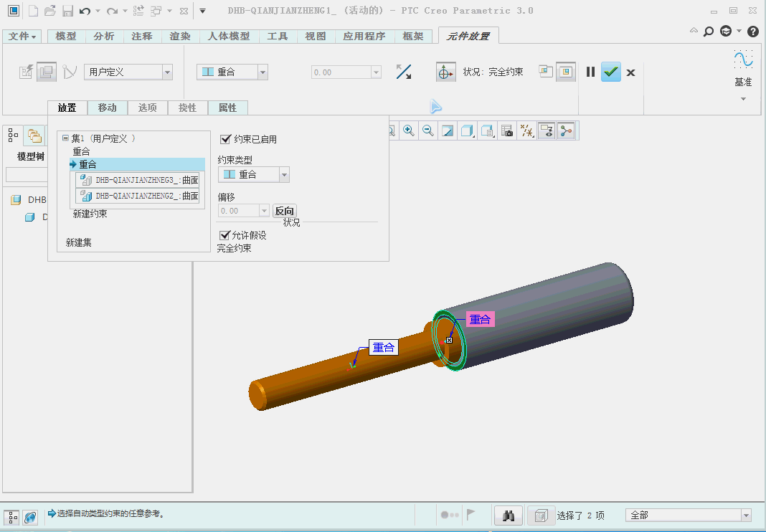Viewport: 766px width, 532px height.
Task: Show component in assembly window icon
Action: point(566,72)
